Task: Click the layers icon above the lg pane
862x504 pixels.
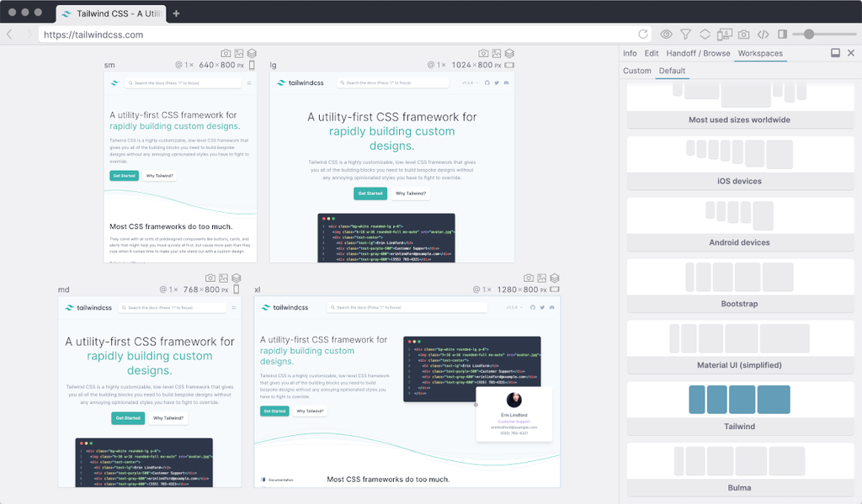Action: [x=509, y=53]
